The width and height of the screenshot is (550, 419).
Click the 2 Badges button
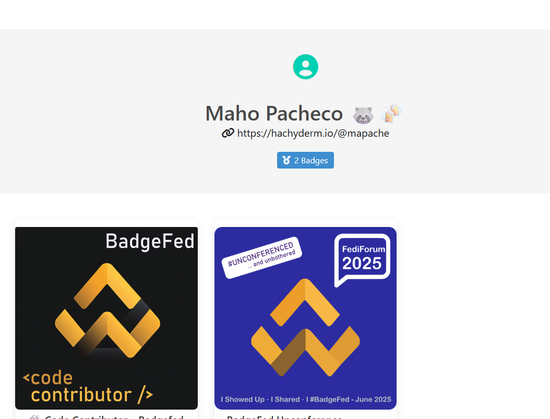[305, 160]
